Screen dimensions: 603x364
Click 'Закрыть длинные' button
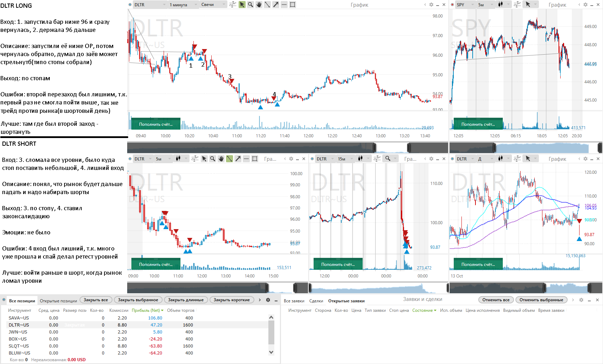pyautogui.click(x=186, y=300)
